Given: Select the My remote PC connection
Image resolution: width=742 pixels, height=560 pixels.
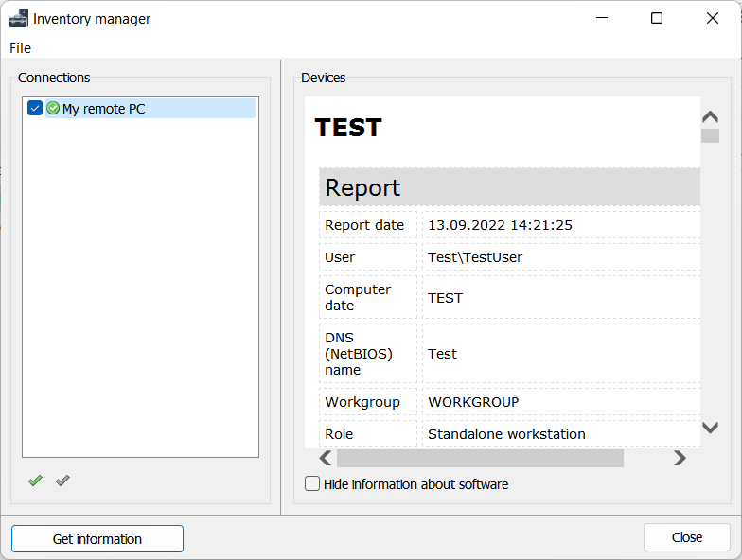Looking at the screenshot, I should click(x=104, y=109).
